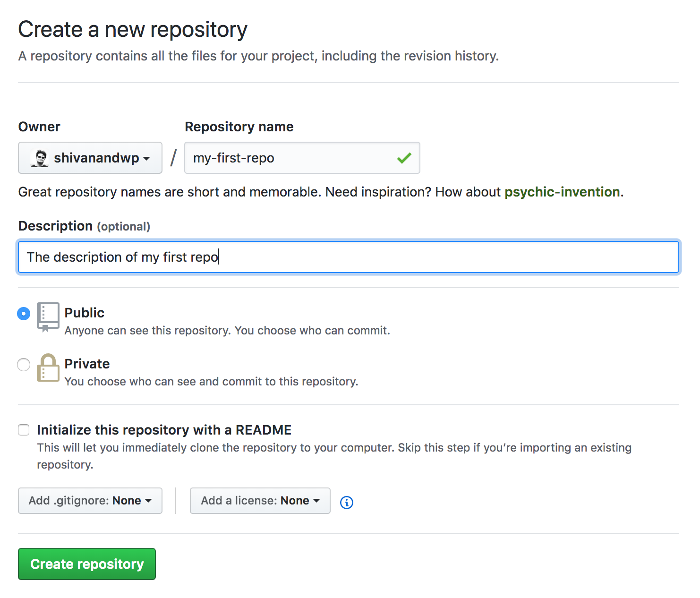The height and width of the screenshot is (598, 700).
Task: Click the Create a new repository heading
Action: pos(133,29)
